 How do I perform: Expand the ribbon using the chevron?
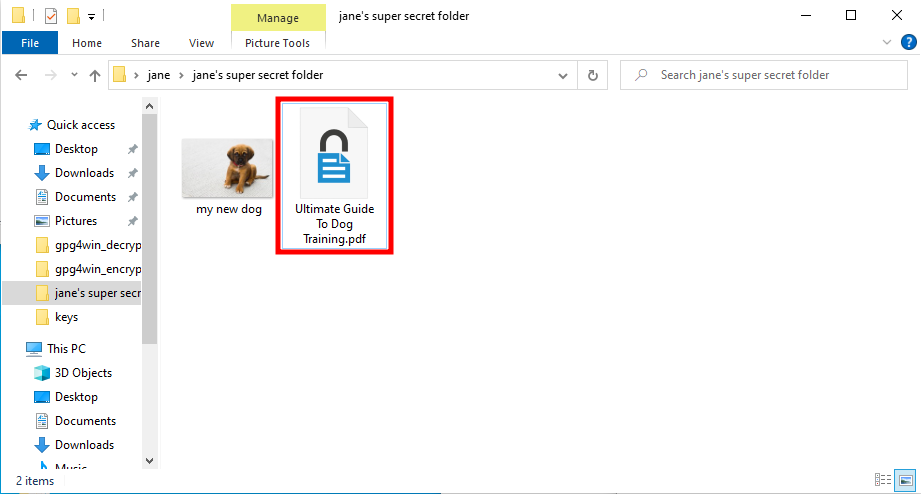[886, 43]
